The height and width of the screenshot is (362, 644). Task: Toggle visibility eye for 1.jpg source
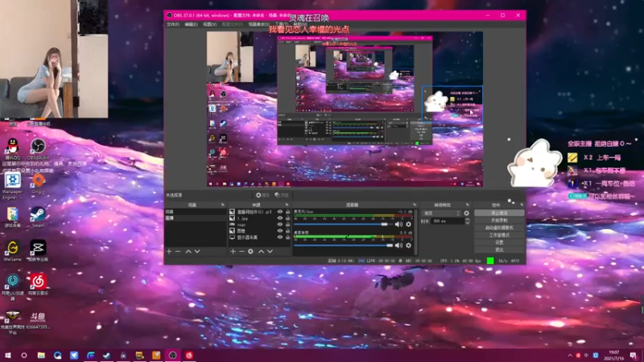pyautogui.click(x=280, y=218)
